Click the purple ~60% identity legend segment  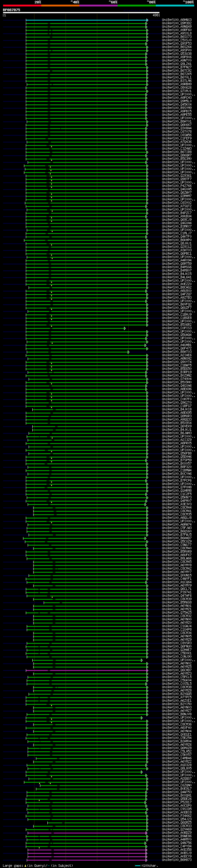pyautogui.click(x=99, y=6)
